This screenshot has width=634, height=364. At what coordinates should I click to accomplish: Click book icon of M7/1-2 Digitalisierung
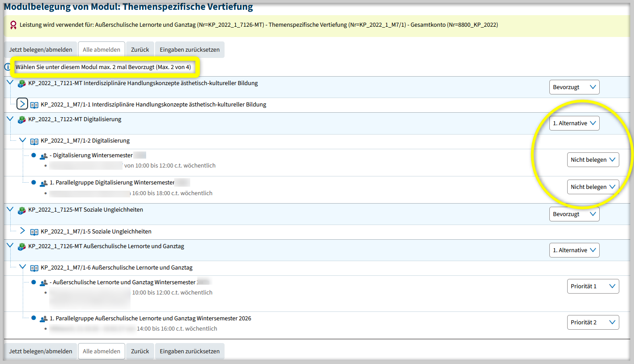tap(34, 141)
